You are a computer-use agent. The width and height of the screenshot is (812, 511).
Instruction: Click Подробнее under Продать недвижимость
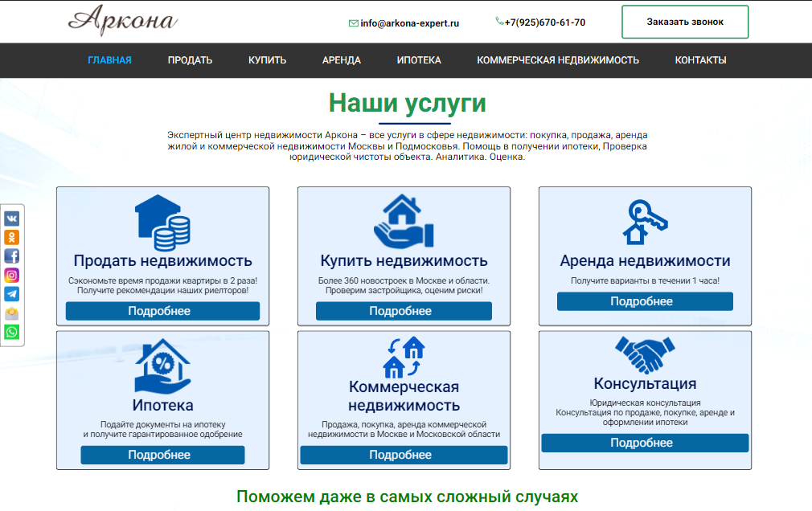tap(162, 311)
